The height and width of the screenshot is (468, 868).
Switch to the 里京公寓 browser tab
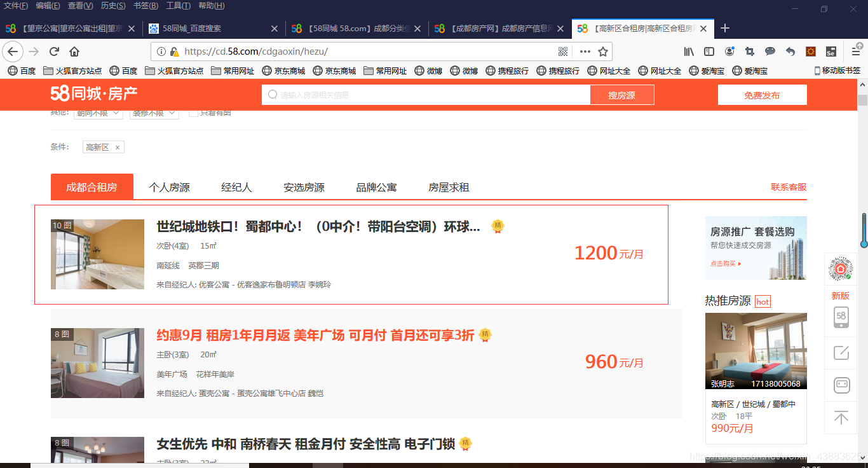(70, 29)
